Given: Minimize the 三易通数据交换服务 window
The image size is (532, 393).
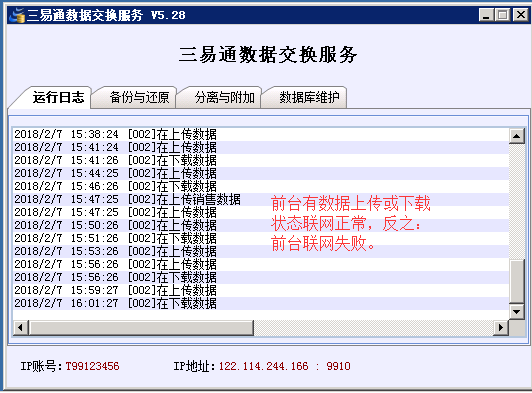Looking at the screenshot, I should click(487, 15).
